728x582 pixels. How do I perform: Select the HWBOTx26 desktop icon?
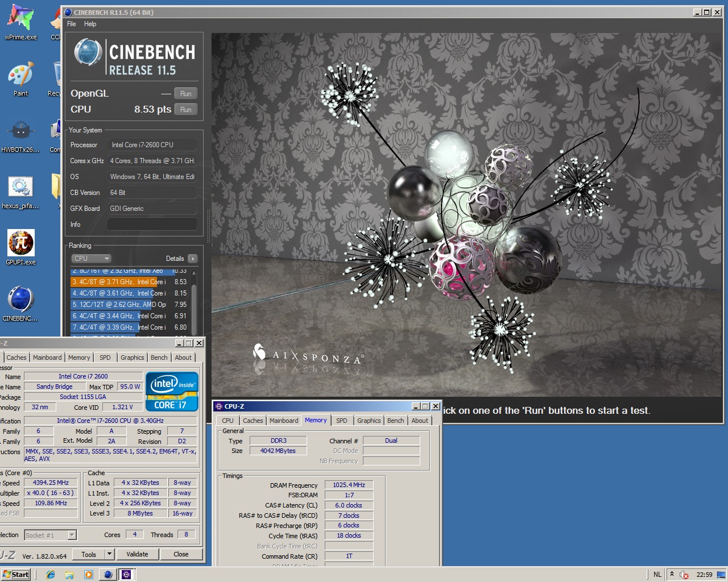pyautogui.click(x=20, y=136)
